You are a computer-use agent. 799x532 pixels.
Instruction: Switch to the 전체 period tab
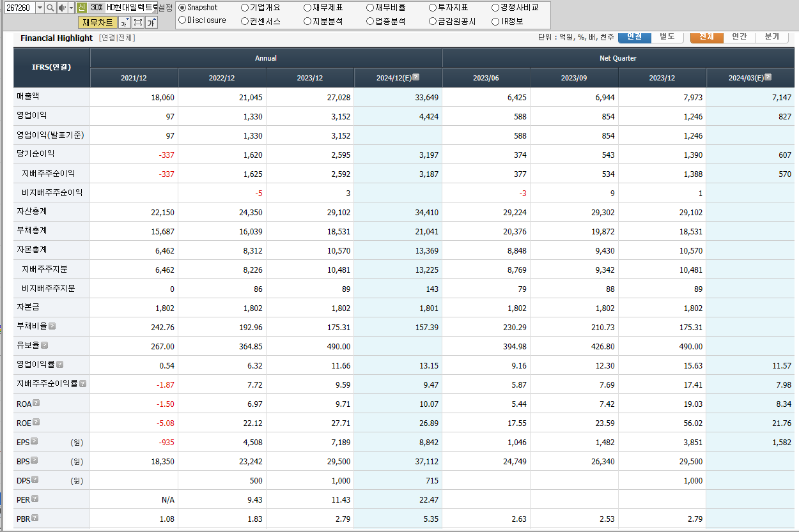tap(707, 36)
